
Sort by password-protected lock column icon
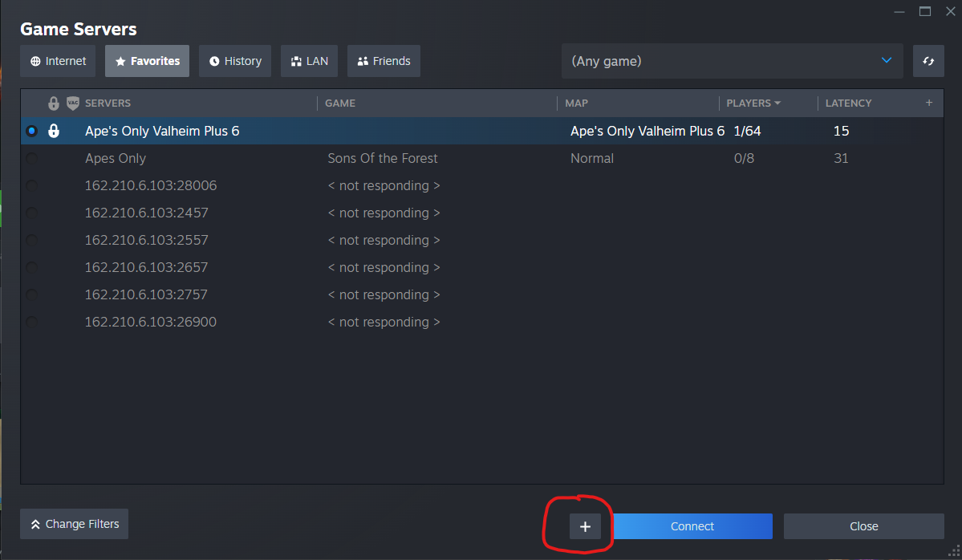(54, 103)
